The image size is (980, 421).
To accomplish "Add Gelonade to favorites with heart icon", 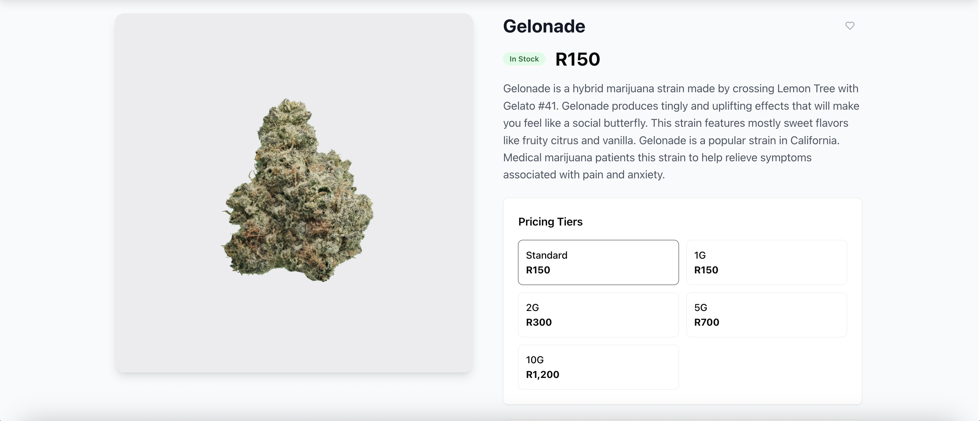I will coord(849,26).
